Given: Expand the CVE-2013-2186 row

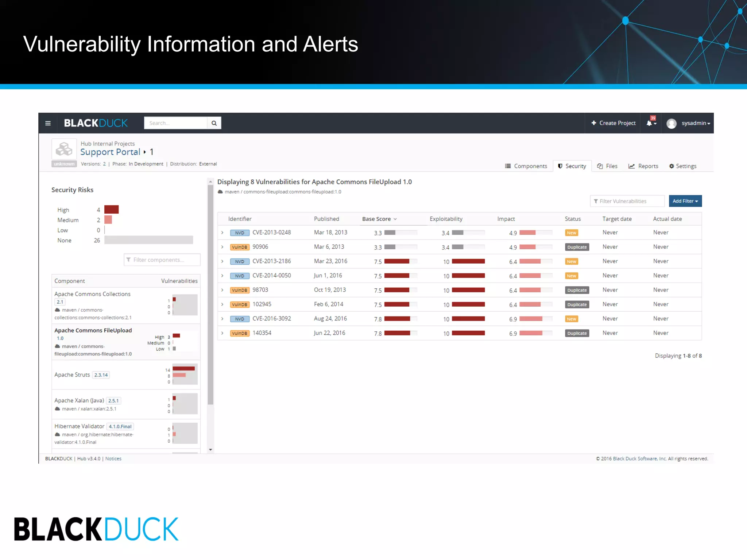Looking at the screenshot, I should (x=222, y=261).
